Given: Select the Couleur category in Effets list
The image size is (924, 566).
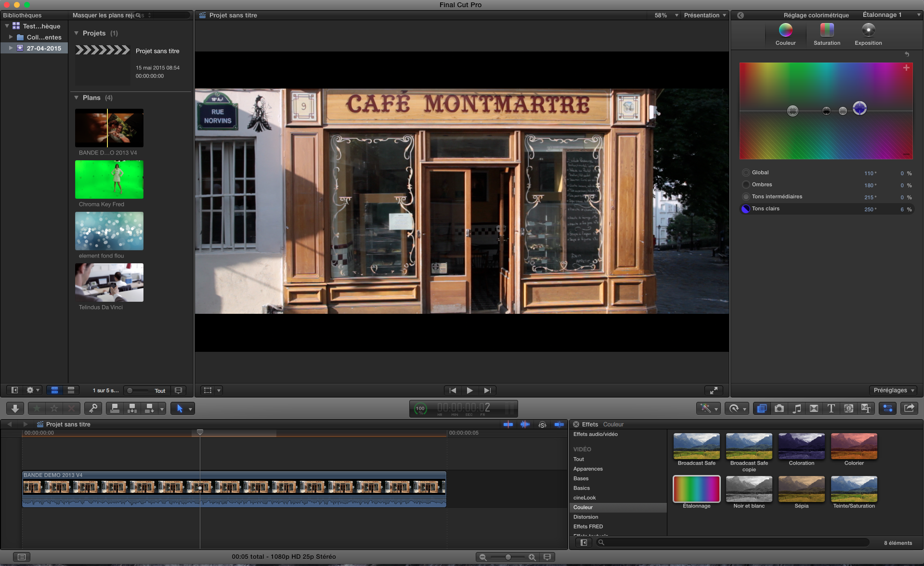Looking at the screenshot, I should [583, 507].
